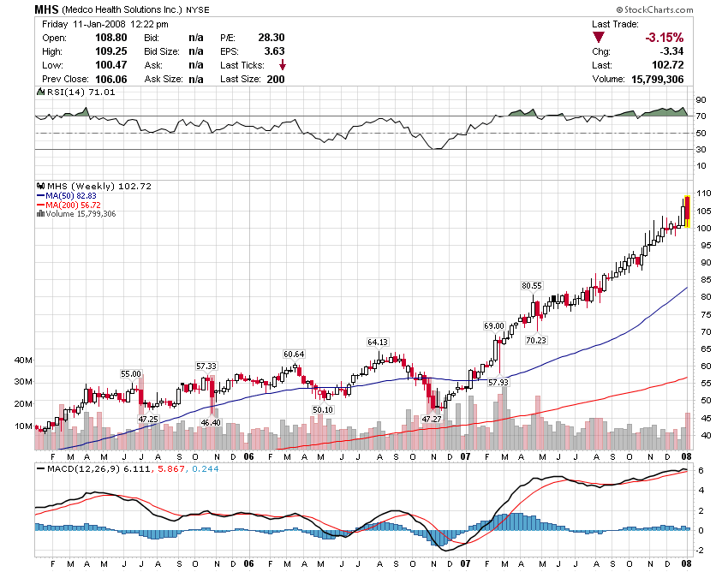
Task: Click the header Volume value 15,799,306
Action: [x=658, y=79]
